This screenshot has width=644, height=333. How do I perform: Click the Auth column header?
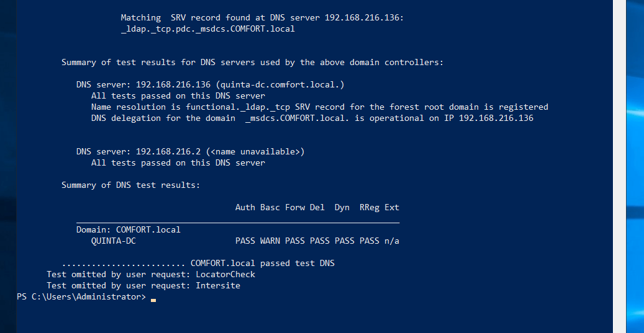pos(245,207)
